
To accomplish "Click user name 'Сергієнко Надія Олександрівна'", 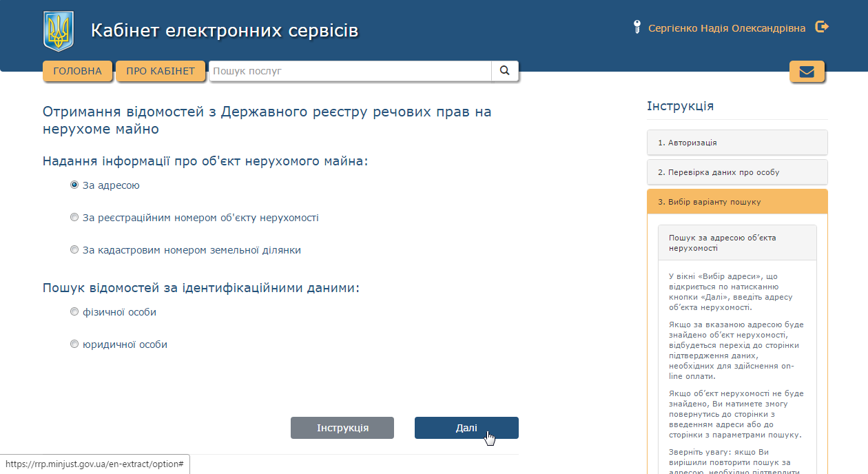I will coord(727,28).
